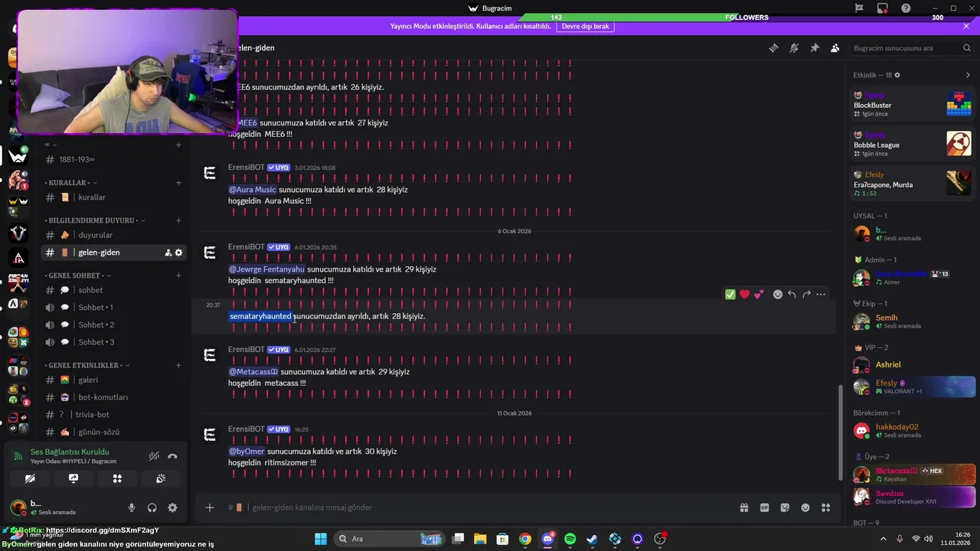Open gelen-giden channel settings gear
The height and width of the screenshot is (551, 980).
click(x=178, y=253)
